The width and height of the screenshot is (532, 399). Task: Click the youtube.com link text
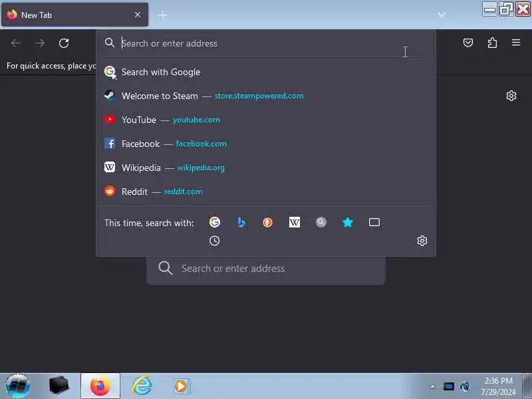tap(196, 120)
